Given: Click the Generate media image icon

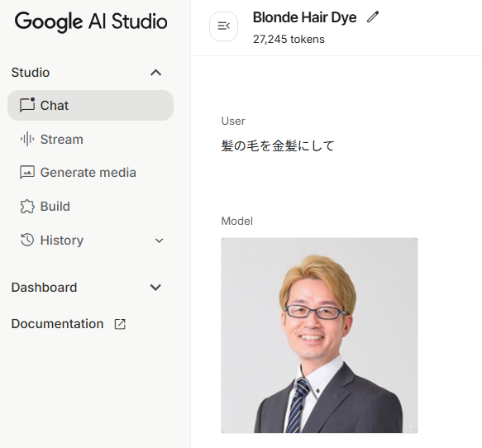Looking at the screenshot, I should (27, 173).
